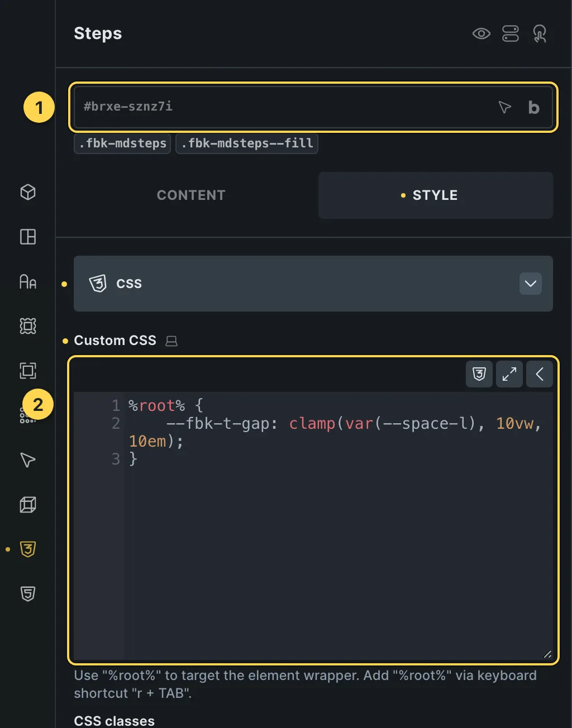Click the "clamp" function in the code
Viewport: 572px width, 728px height.
(312, 423)
